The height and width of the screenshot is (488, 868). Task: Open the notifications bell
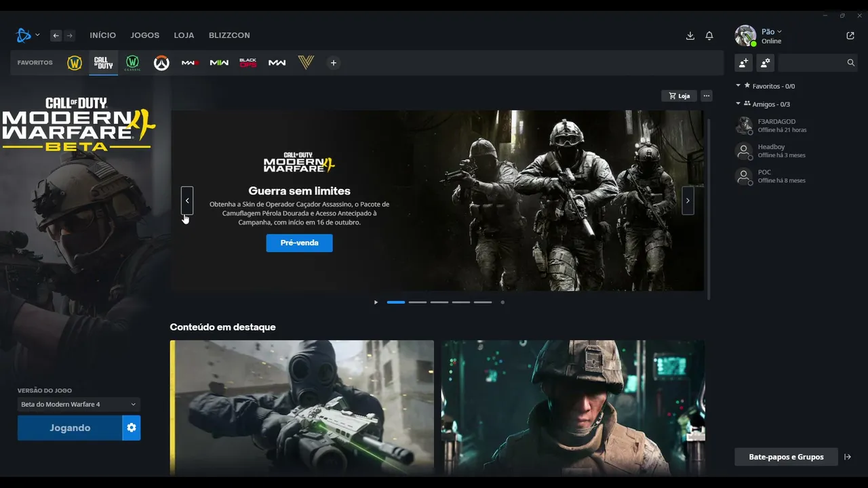709,36
